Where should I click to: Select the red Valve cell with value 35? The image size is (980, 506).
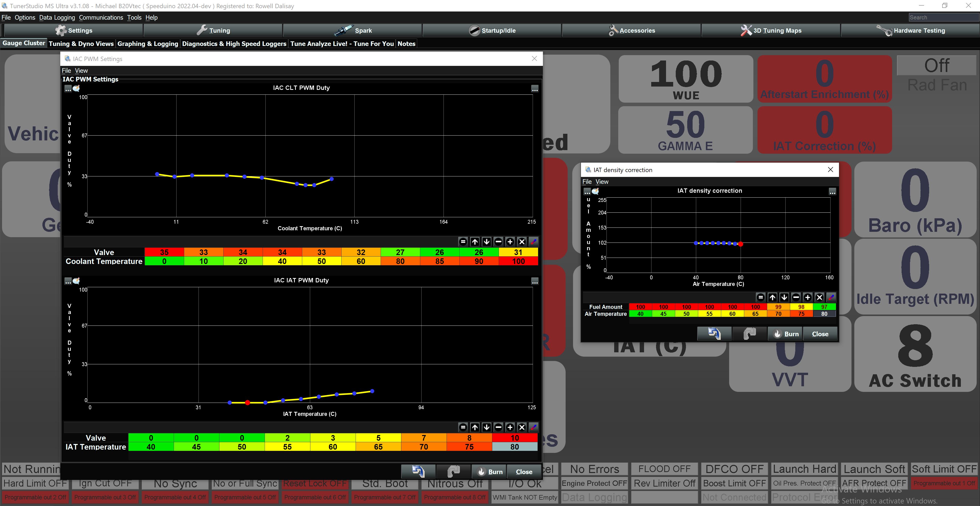pos(164,252)
